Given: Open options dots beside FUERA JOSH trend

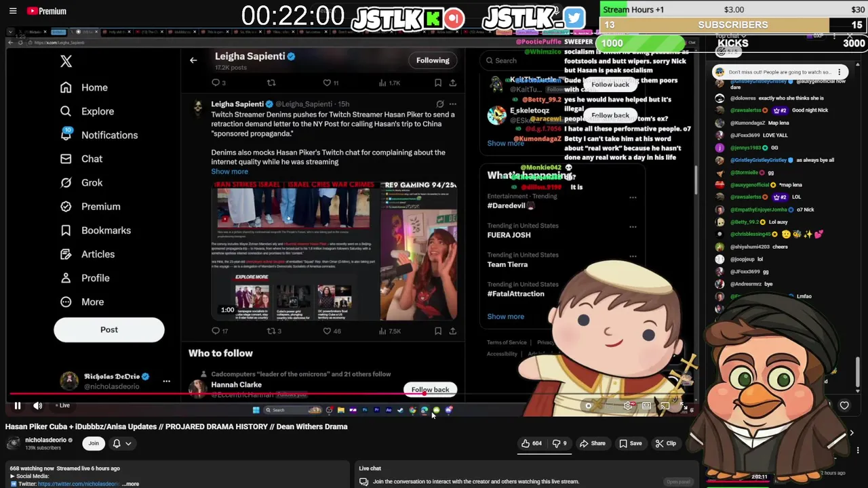Looking at the screenshot, I should click(x=633, y=227).
